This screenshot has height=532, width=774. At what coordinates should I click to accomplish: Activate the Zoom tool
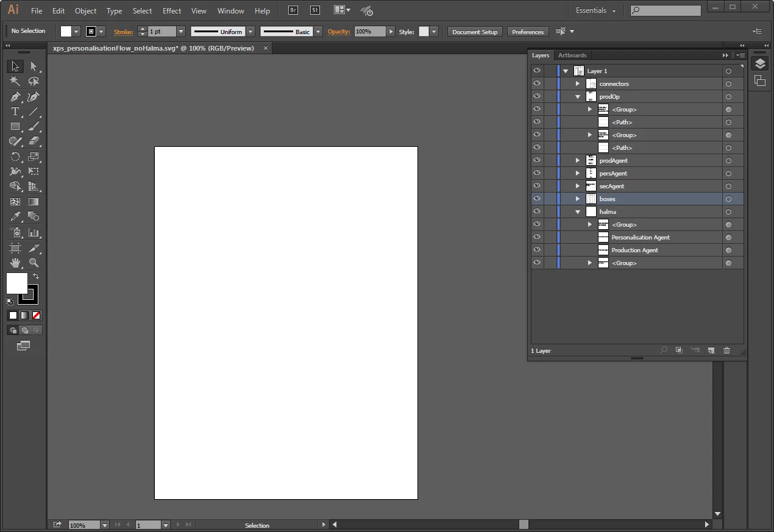click(34, 263)
